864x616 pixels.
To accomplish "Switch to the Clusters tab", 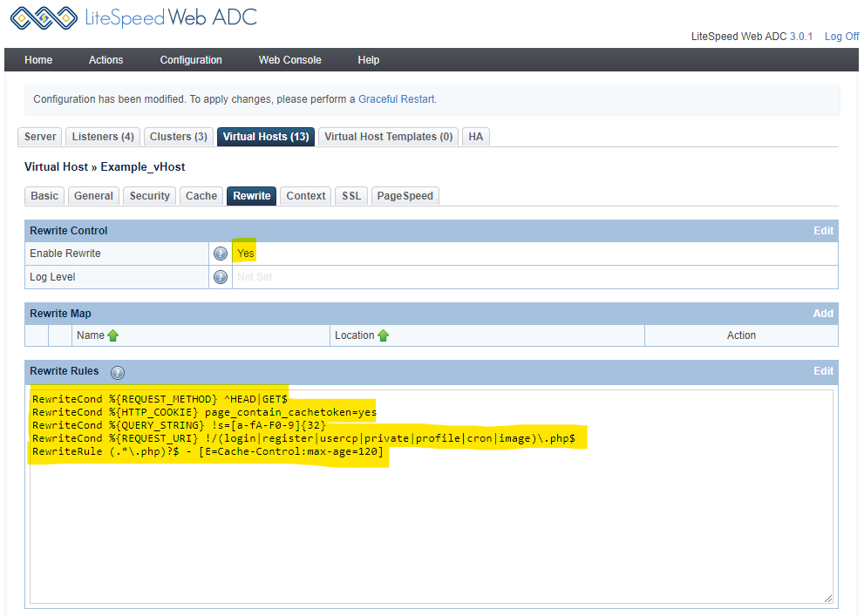I will [x=178, y=136].
